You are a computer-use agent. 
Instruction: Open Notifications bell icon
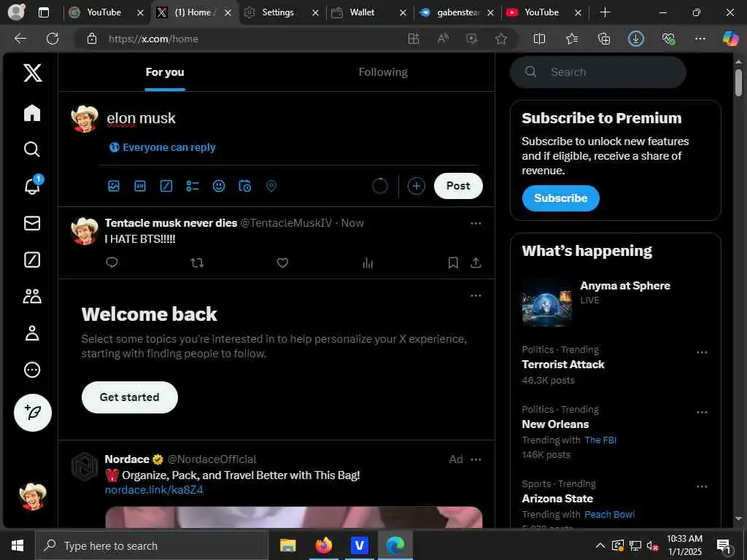click(32, 186)
